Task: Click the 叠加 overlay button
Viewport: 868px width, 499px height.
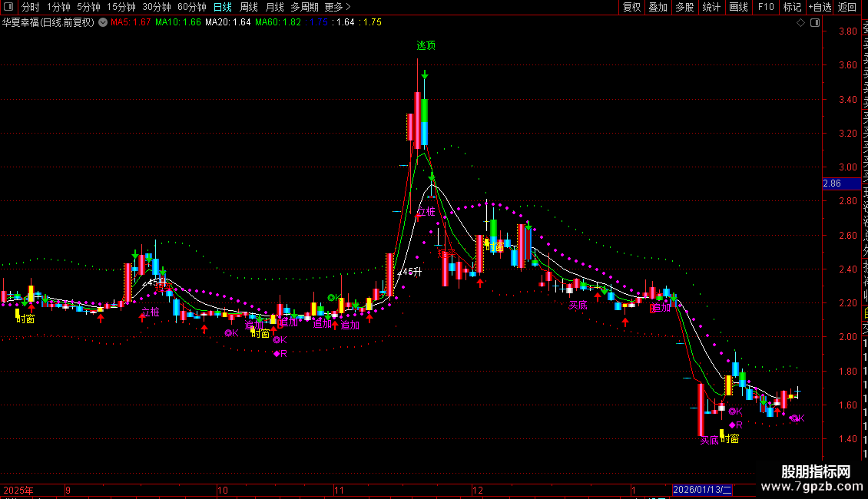Action: point(658,7)
